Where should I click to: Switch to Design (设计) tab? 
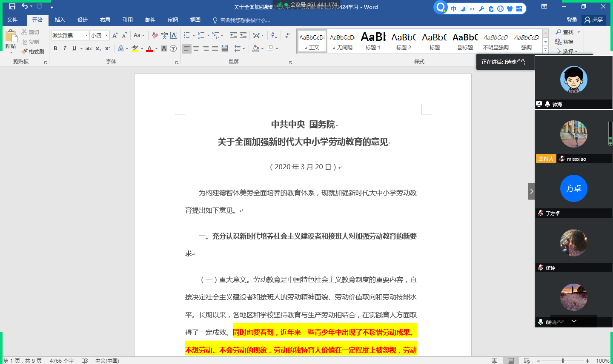pos(83,20)
